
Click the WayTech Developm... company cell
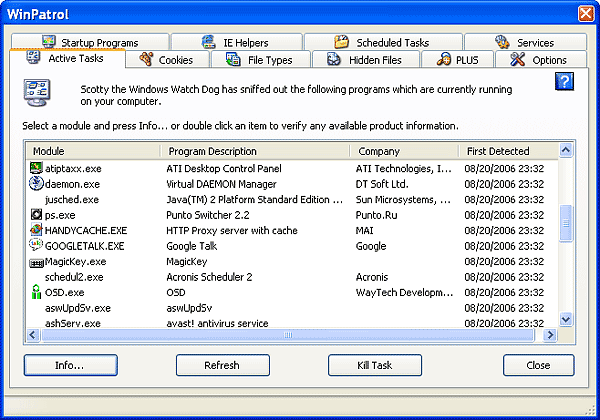click(404, 293)
